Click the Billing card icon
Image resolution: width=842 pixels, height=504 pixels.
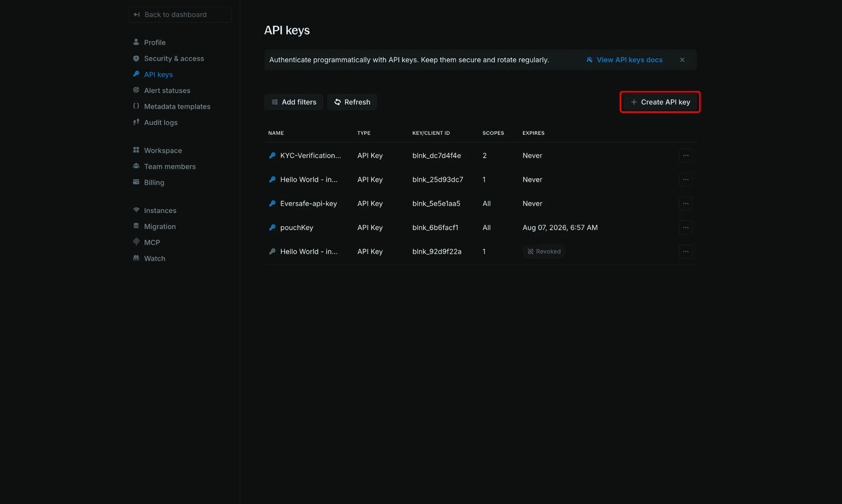pos(136,182)
